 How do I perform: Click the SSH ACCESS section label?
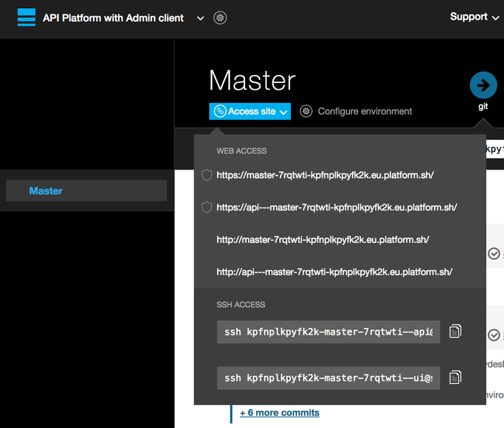click(240, 305)
